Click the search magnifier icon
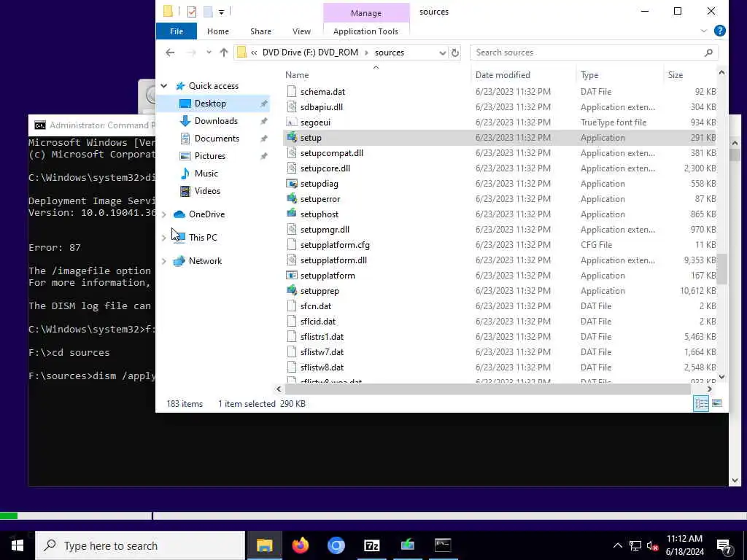 [708, 52]
